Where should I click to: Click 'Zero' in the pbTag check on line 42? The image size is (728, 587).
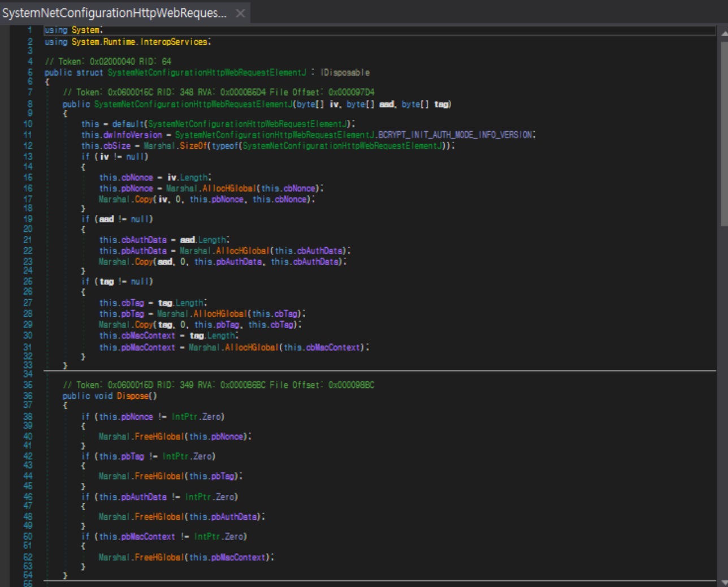(x=202, y=456)
